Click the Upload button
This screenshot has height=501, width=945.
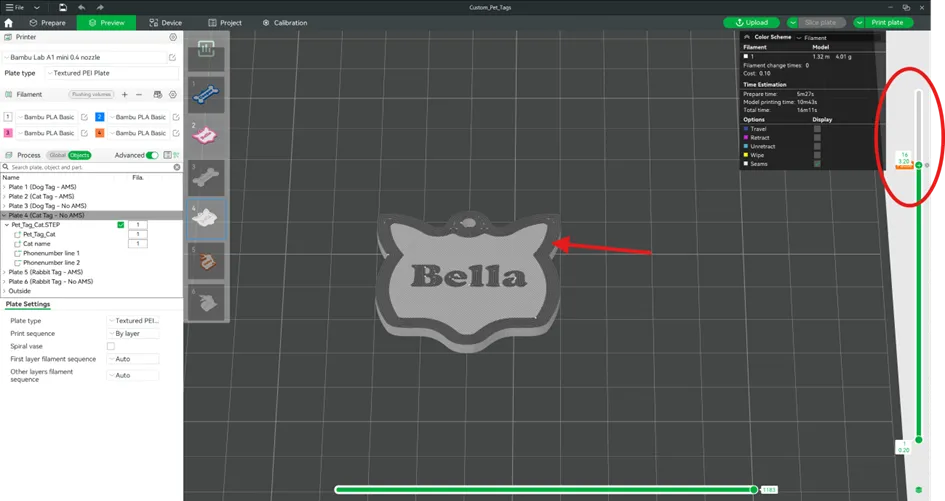(x=752, y=22)
